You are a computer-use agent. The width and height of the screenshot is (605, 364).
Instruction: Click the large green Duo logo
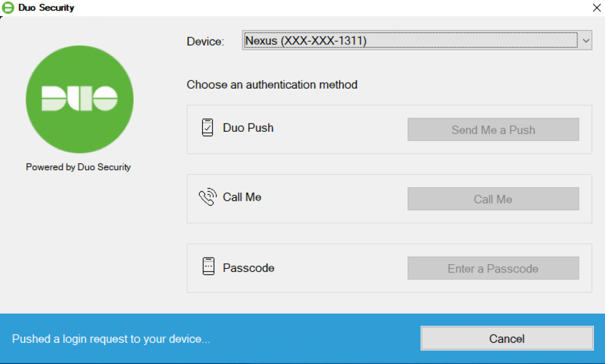coord(79,99)
